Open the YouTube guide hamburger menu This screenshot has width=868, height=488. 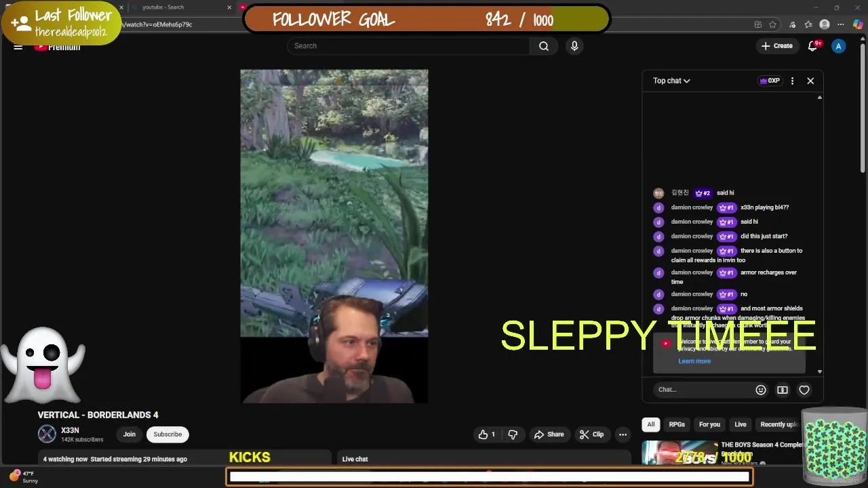(x=18, y=46)
